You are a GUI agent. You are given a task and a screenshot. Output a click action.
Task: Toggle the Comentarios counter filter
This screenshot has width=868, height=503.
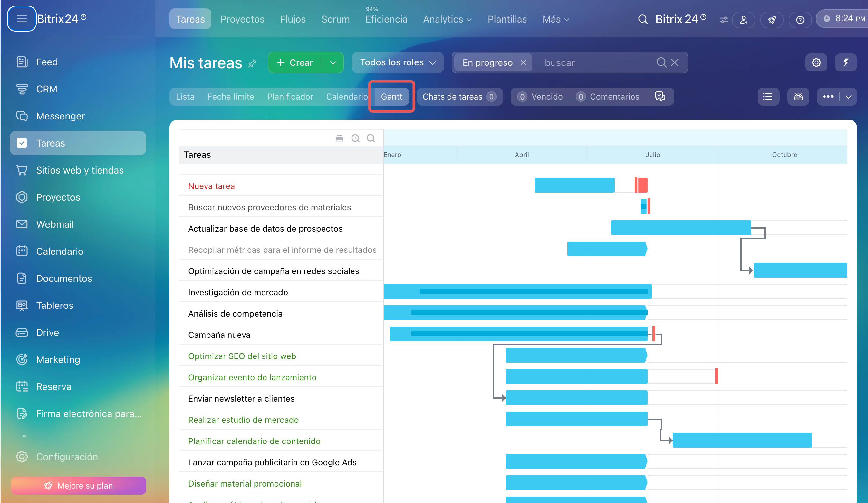click(x=607, y=97)
